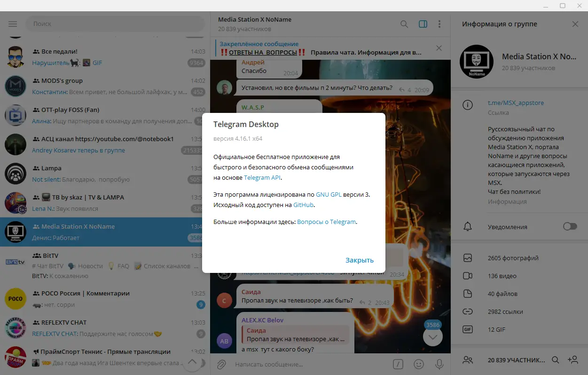Click Закрыть to close the about dialog
This screenshot has height=375, width=588.
click(360, 260)
